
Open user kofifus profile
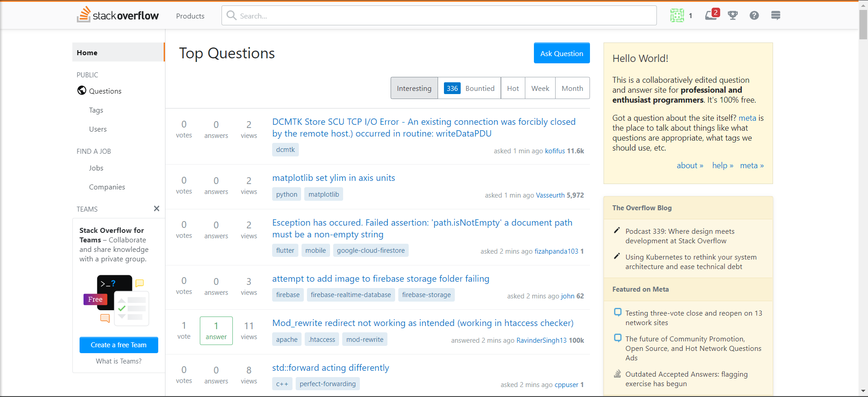pos(555,151)
